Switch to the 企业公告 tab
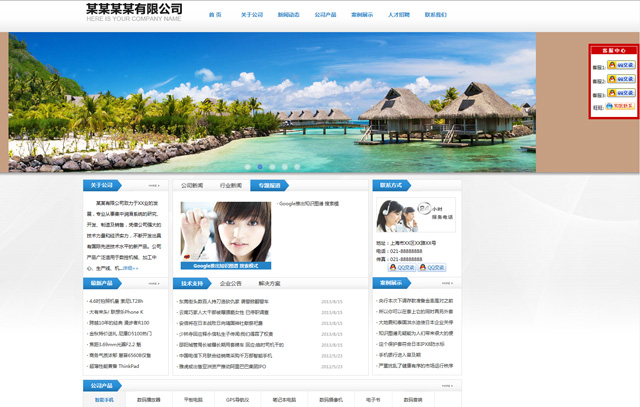The height and width of the screenshot is (407, 640). coord(231,283)
